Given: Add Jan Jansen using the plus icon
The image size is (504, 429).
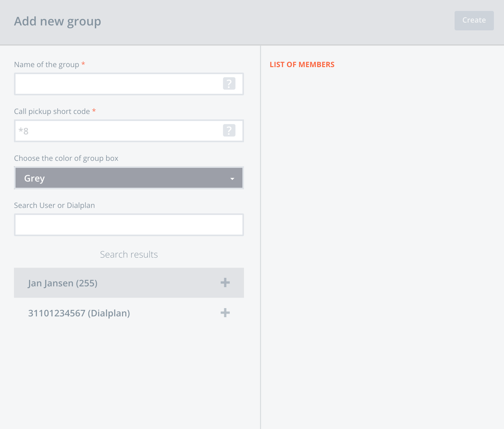Looking at the screenshot, I should click(225, 282).
